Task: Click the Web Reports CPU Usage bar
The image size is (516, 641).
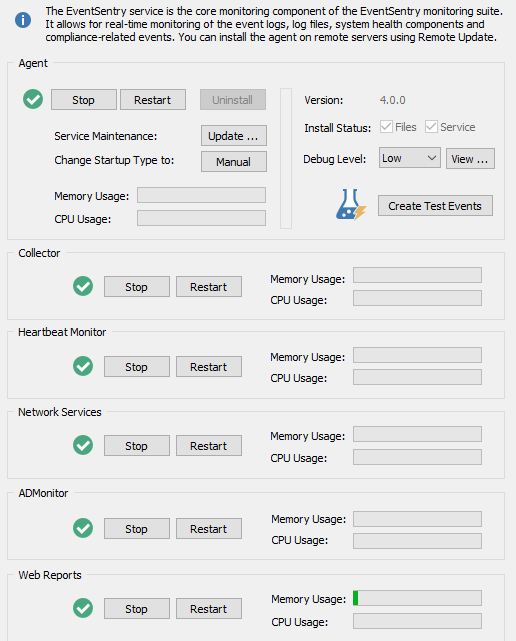Action: [x=417, y=621]
